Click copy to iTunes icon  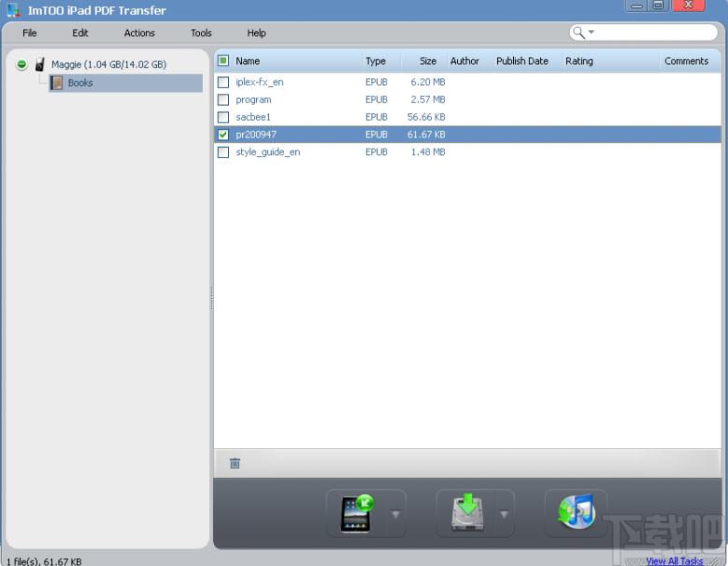point(577,512)
